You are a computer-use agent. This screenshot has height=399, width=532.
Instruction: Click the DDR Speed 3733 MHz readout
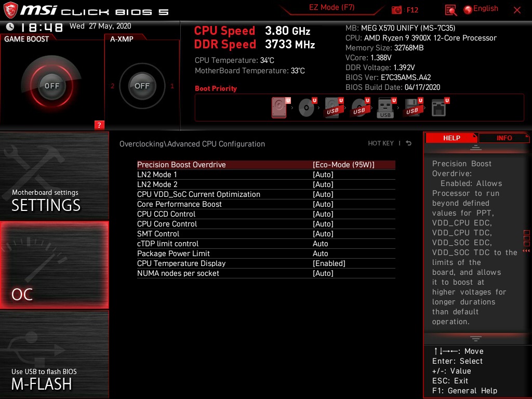tap(255, 44)
